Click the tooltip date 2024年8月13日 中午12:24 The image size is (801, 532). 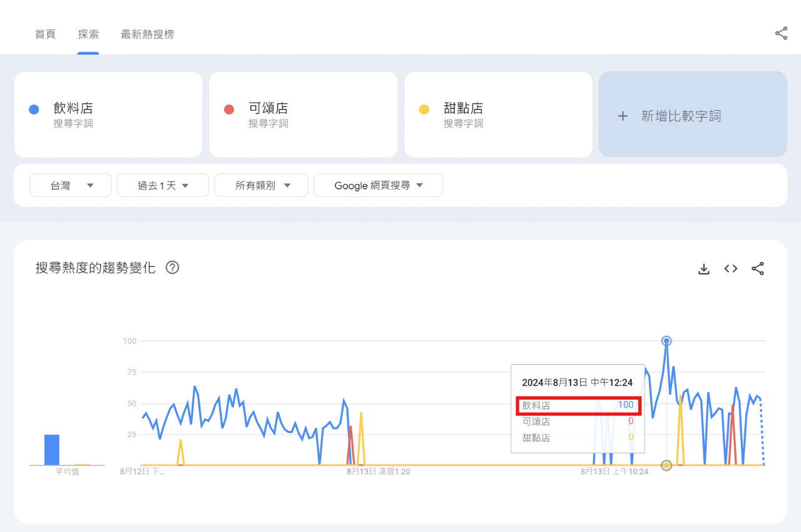[x=578, y=382]
